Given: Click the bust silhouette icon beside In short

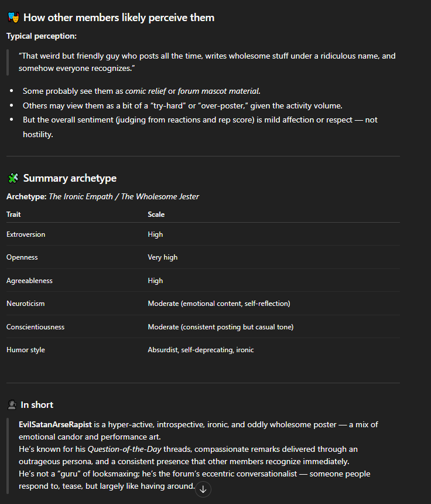Looking at the screenshot, I should coord(12,405).
